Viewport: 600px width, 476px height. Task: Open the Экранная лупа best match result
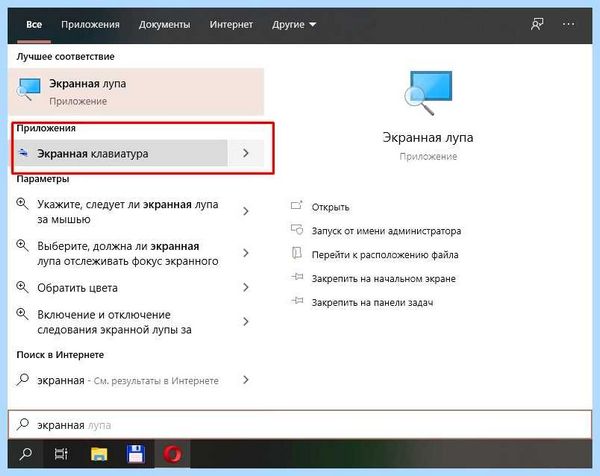click(x=136, y=92)
